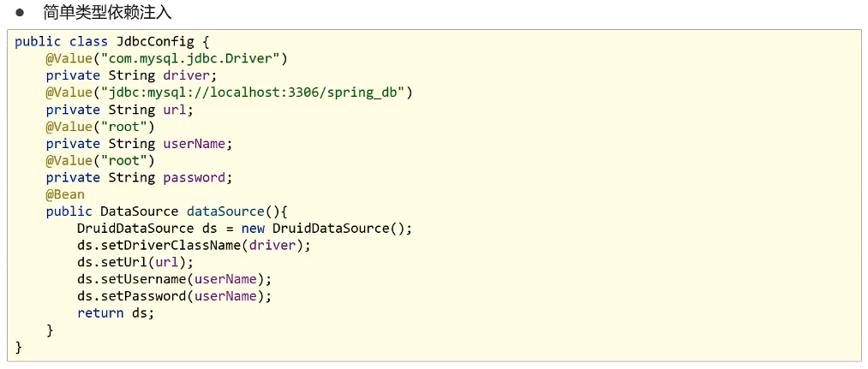Image resolution: width=868 pixels, height=369 pixels.
Task: Click the heading 简单类型依赖注入
Action: pyautogui.click(x=107, y=12)
